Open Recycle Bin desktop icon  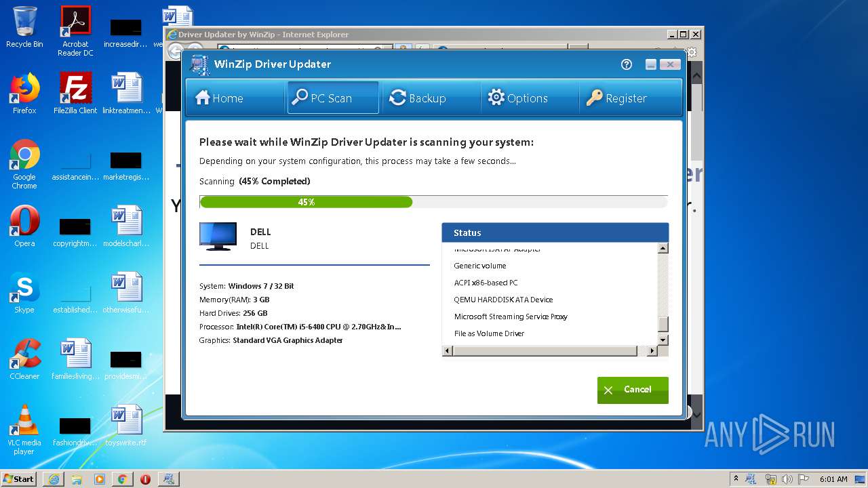[24, 27]
